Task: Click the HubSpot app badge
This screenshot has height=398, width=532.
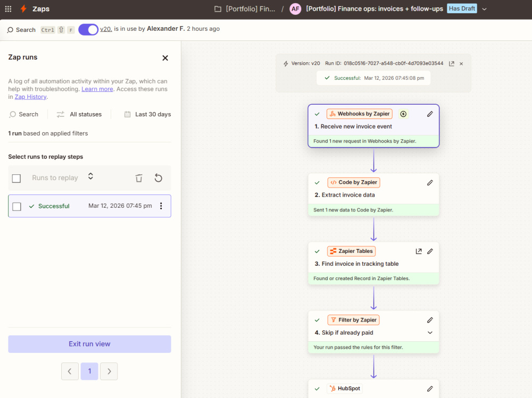Action: pyautogui.click(x=345, y=388)
